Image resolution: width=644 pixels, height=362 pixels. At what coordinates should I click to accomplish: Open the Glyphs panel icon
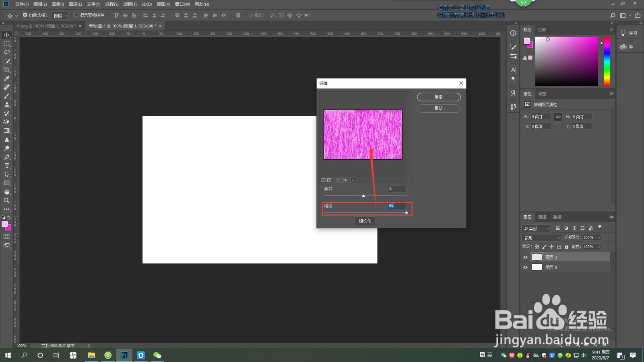tap(513, 93)
